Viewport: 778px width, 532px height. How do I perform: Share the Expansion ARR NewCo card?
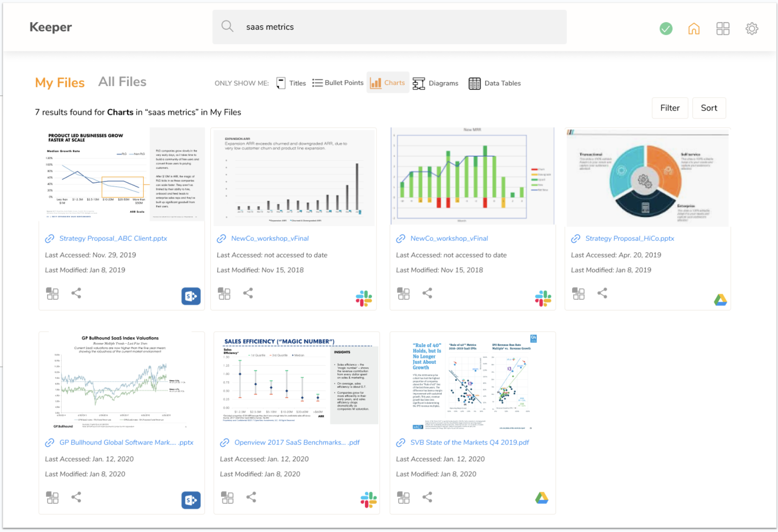pyautogui.click(x=248, y=293)
